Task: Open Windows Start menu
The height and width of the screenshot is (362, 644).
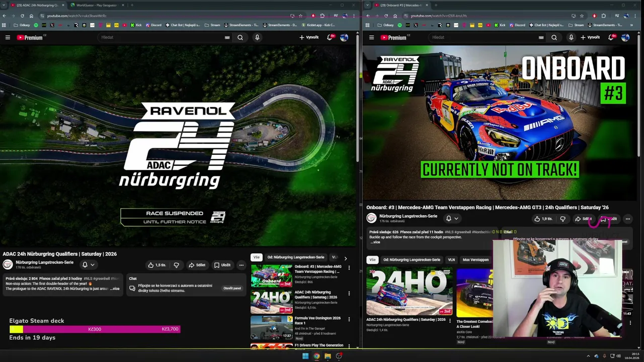Action: click(x=305, y=356)
